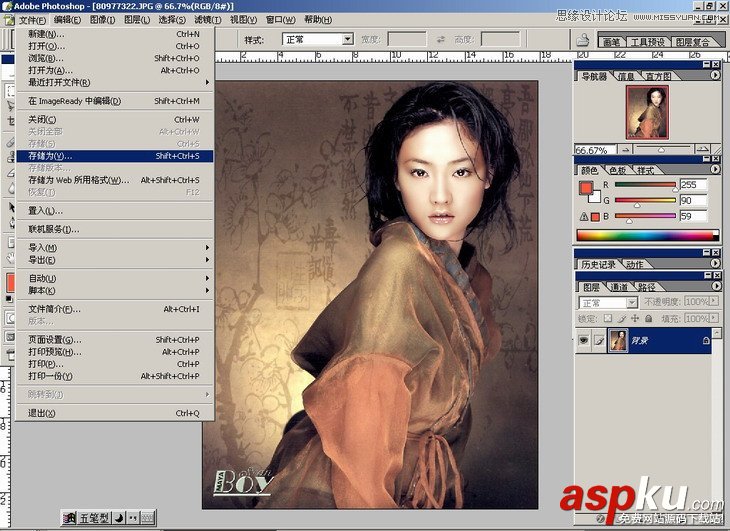Open the Layers panel options menu arrow

pos(715,286)
